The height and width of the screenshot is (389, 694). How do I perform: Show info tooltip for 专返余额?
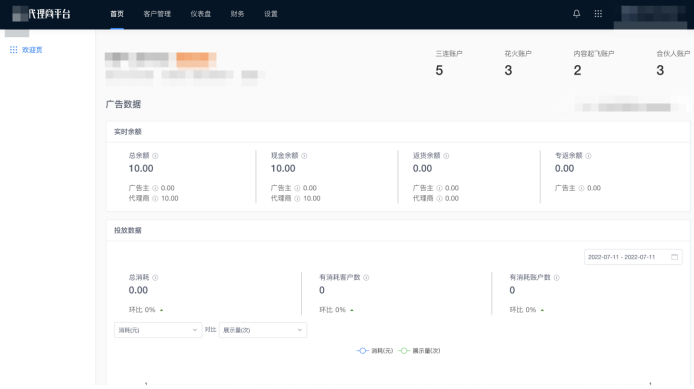(588, 156)
